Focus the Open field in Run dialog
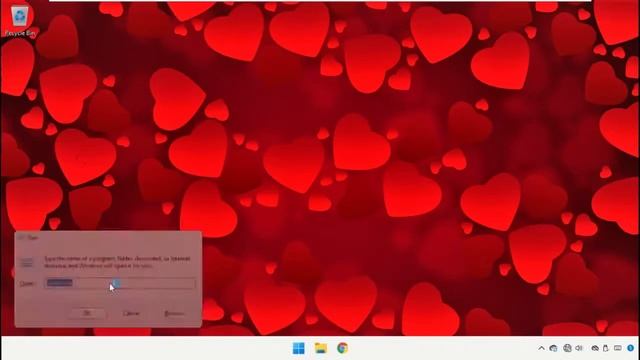Viewport: 640px width, 360px height. click(120, 283)
